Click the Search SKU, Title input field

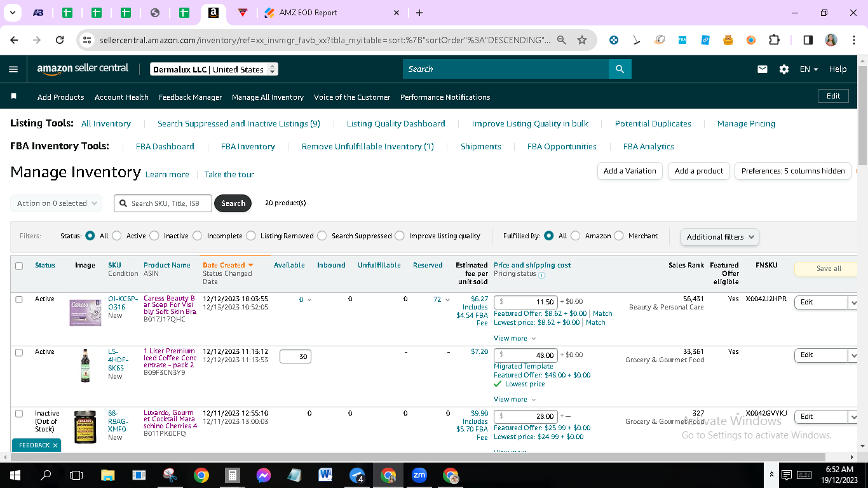pos(163,203)
